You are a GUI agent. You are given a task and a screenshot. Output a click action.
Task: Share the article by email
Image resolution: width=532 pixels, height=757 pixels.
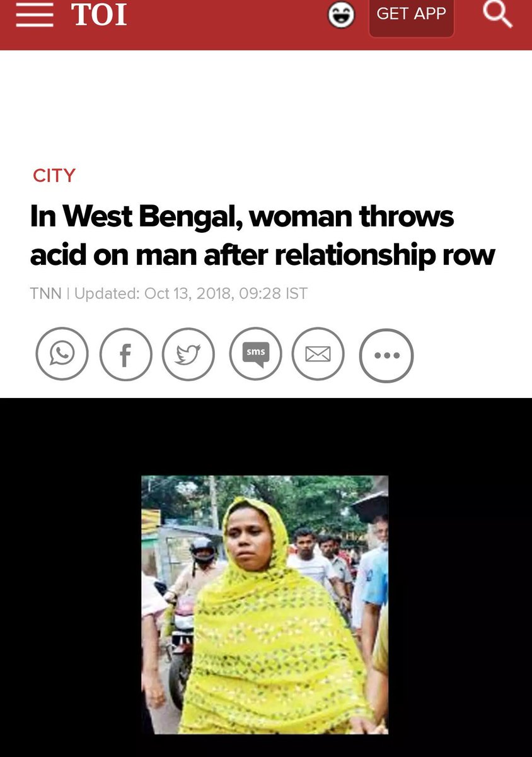pos(318,355)
